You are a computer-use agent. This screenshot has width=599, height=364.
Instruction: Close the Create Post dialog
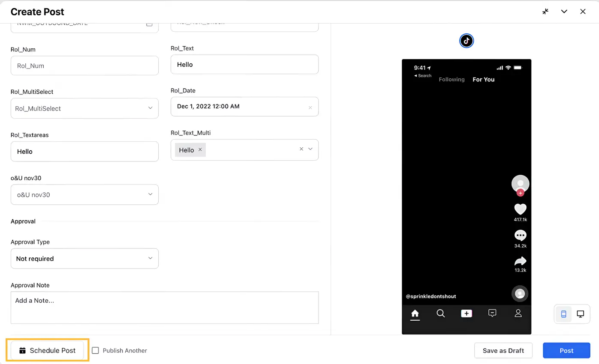(x=583, y=12)
